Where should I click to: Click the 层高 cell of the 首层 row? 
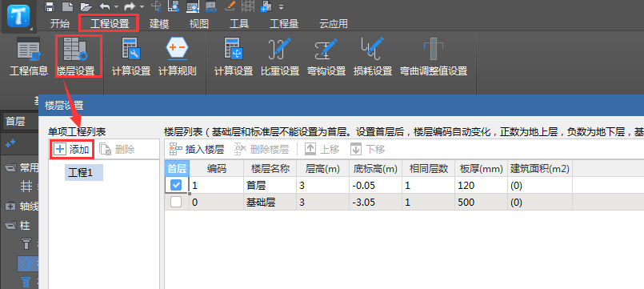pos(322,186)
